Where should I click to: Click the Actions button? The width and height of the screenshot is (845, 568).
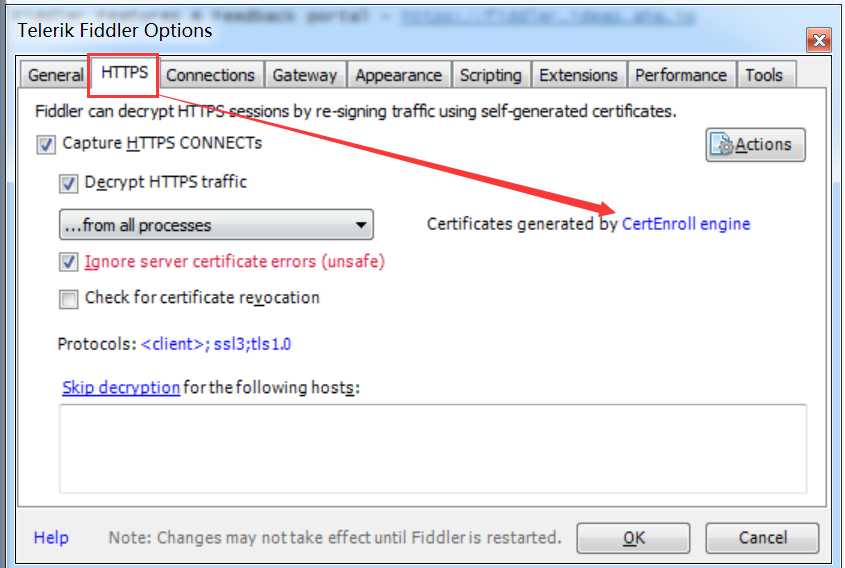click(755, 144)
